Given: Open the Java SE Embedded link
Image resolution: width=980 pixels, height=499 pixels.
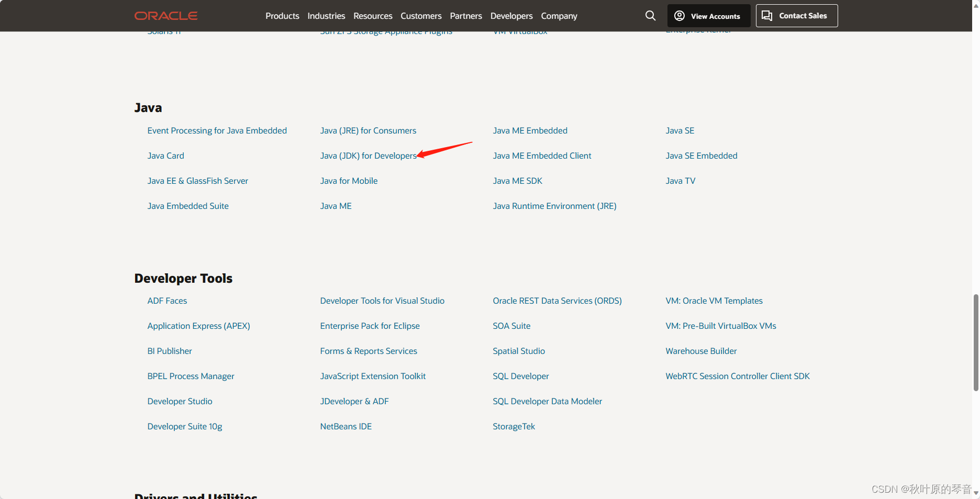Looking at the screenshot, I should (x=701, y=156).
